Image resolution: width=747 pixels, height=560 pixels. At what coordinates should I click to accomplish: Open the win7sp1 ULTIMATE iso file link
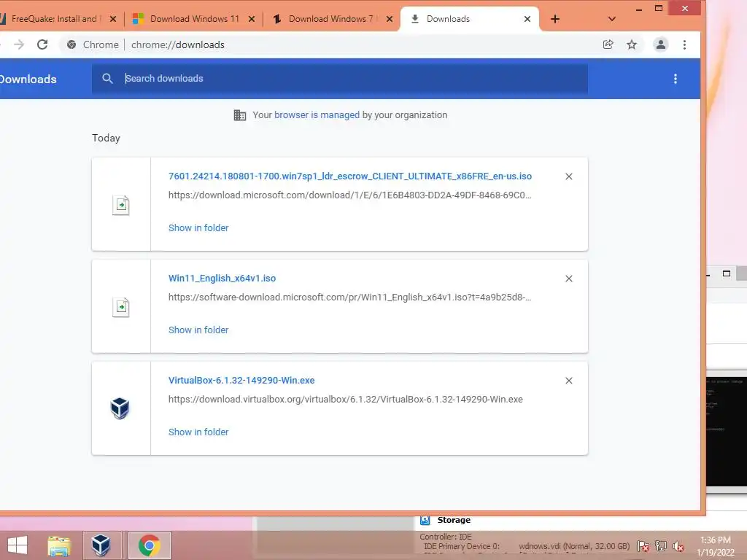(350, 176)
